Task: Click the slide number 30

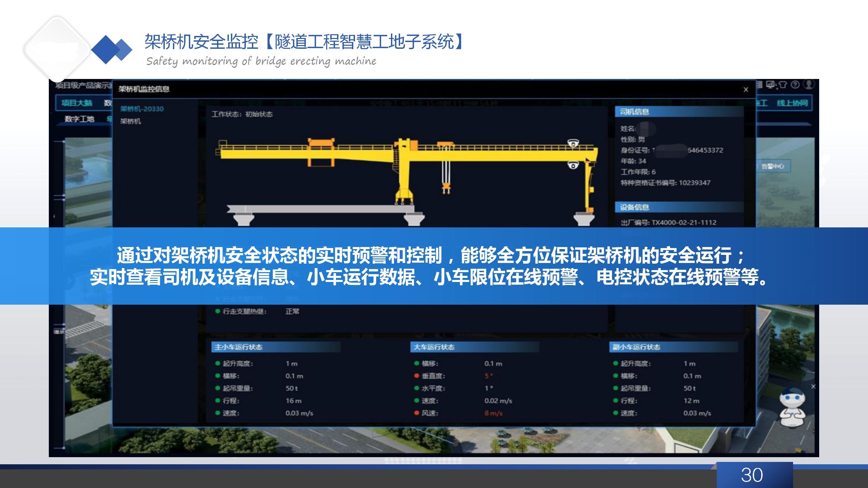Action: pos(752,475)
